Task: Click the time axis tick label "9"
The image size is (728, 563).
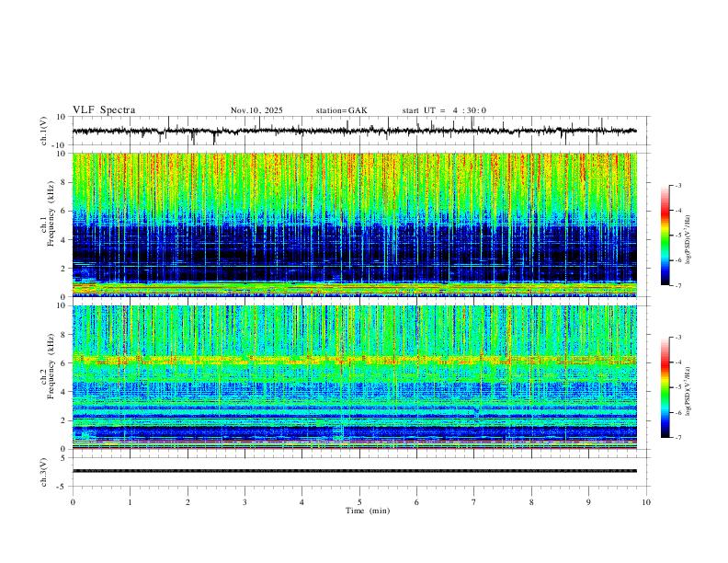Action: (588, 502)
